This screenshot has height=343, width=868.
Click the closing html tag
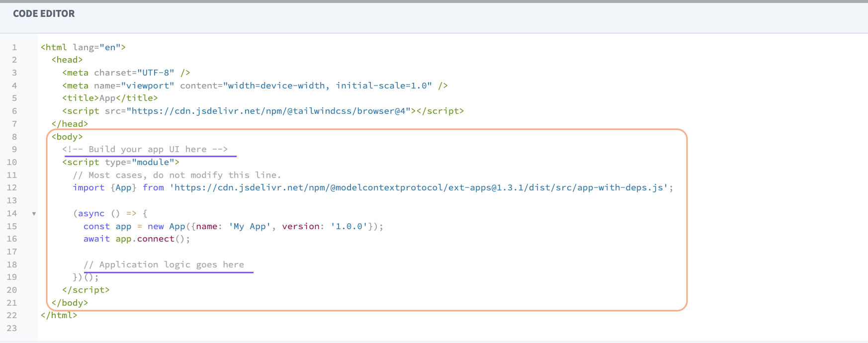[59, 316]
